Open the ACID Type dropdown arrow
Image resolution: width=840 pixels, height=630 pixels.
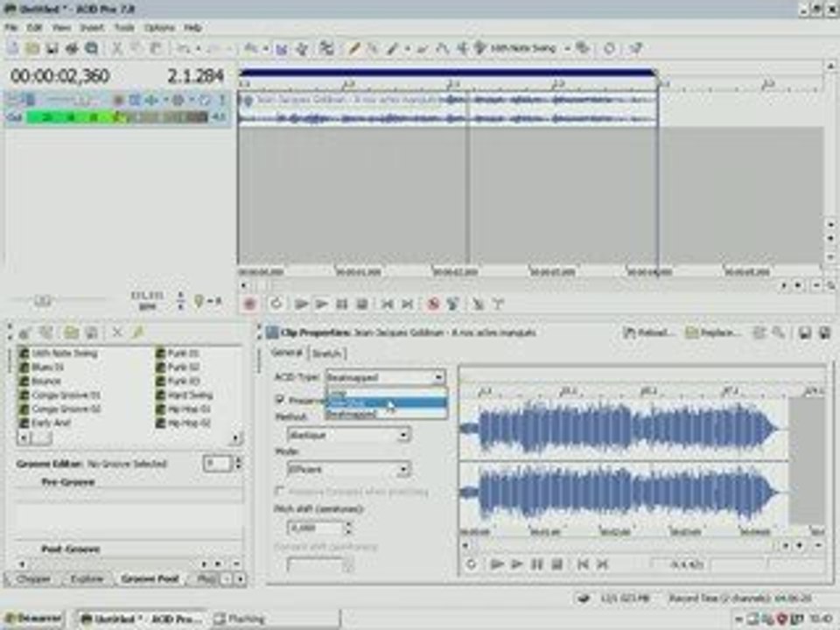(x=438, y=377)
